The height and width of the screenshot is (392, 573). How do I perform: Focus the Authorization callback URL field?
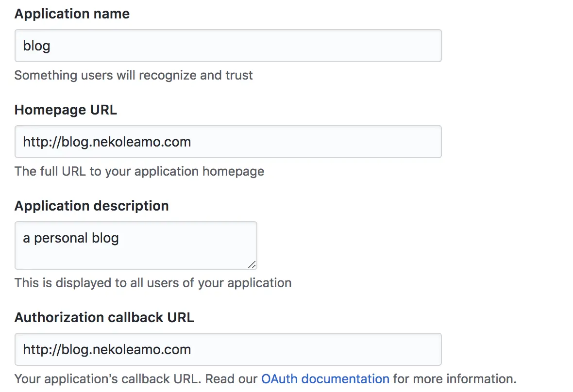[228, 349]
